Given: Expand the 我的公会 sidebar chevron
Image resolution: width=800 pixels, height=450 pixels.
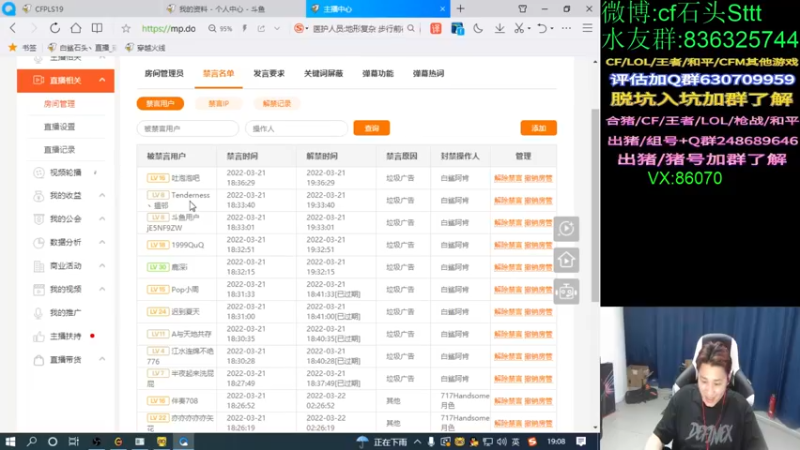Looking at the screenshot, I should pyautogui.click(x=102, y=219).
